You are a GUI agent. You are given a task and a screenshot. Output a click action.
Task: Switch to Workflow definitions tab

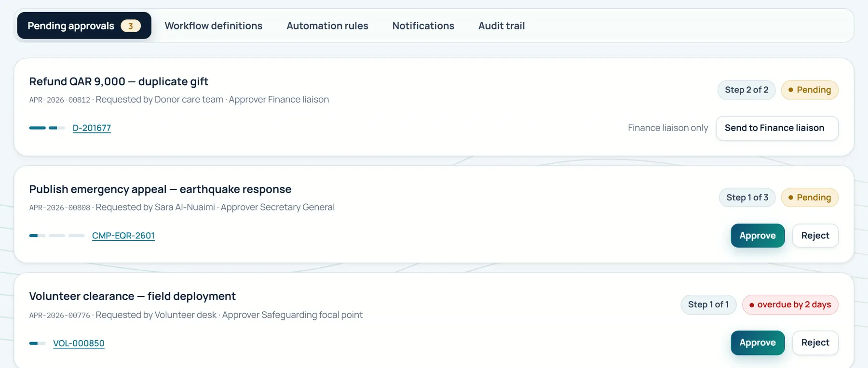tap(214, 26)
